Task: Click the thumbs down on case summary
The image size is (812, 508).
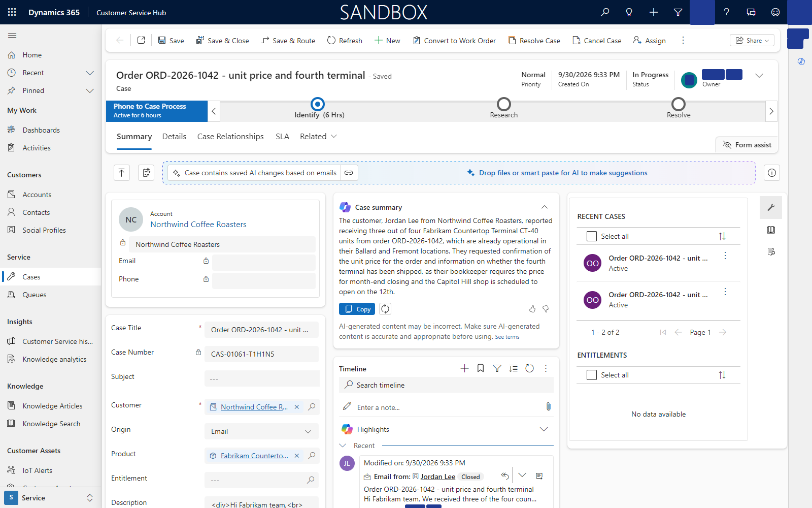Action: (x=546, y=309)
